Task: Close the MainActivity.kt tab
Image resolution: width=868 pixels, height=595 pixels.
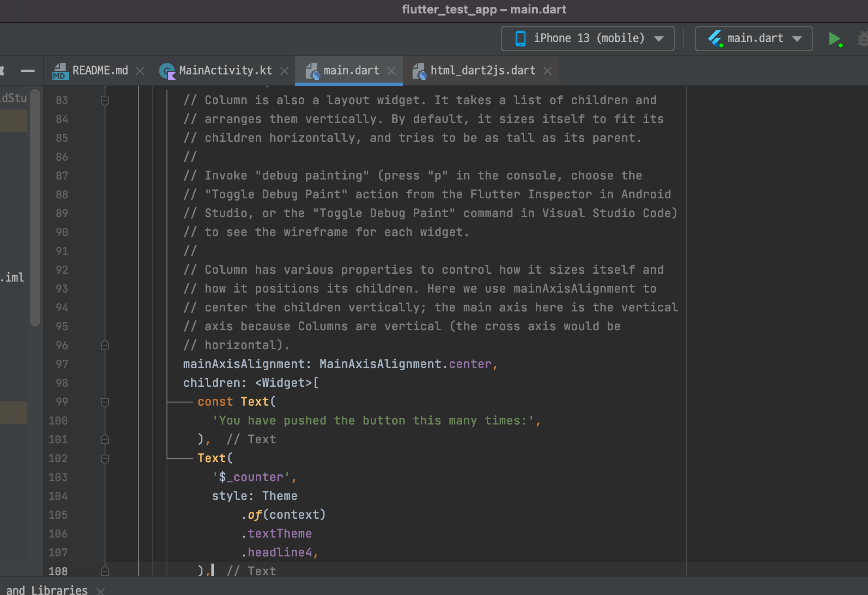Action: [x=285, y=71]
